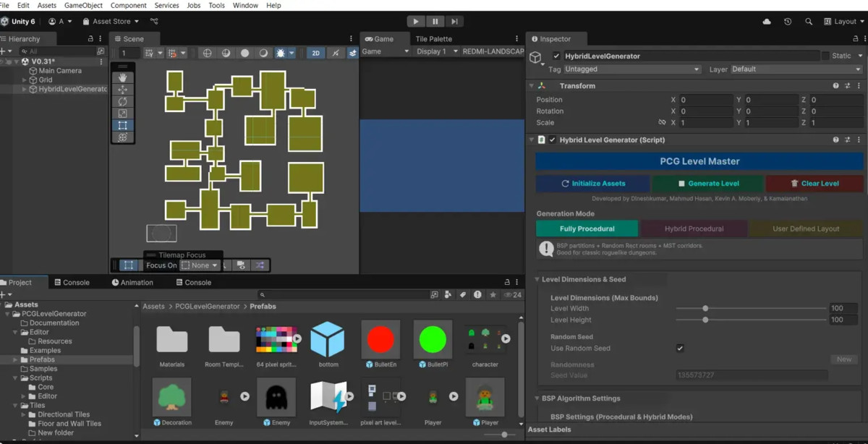868x444 pixels.
Task: Toggle 2D view mode in Scene
Action: click(315, 53)
